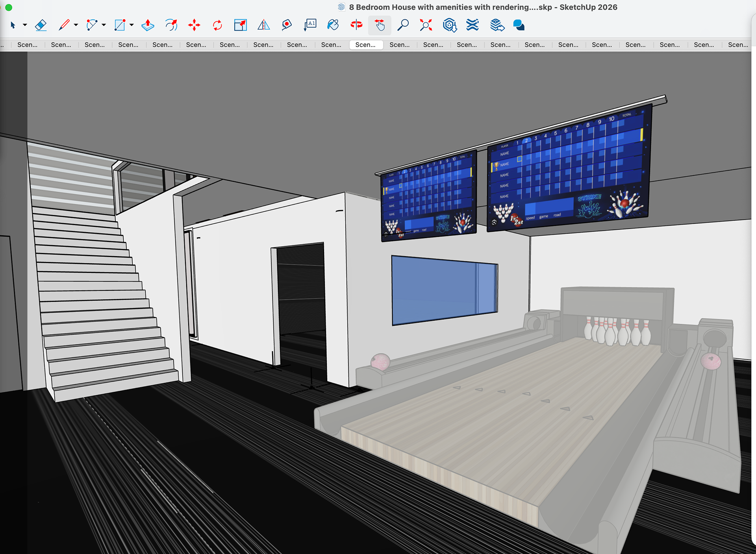Click the currently highlighted scene tab
The width and height of the screenshot is (756, 554).
pos(366,45)
